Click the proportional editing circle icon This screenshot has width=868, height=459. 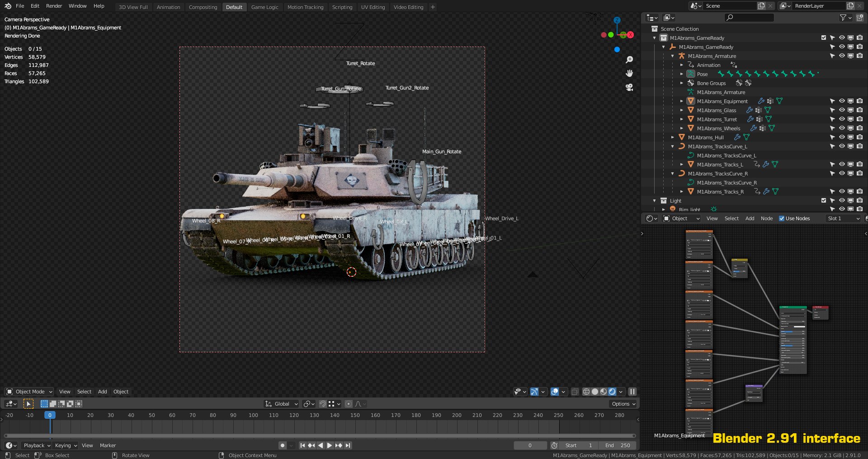pyautogui.click(x=348, y=404)
